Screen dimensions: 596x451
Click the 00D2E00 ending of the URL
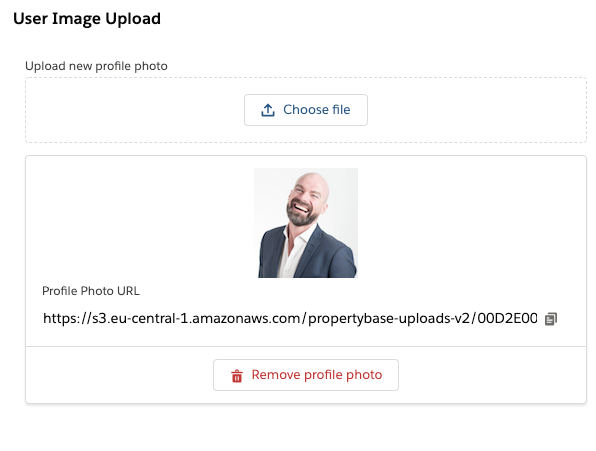click(507, 318)
